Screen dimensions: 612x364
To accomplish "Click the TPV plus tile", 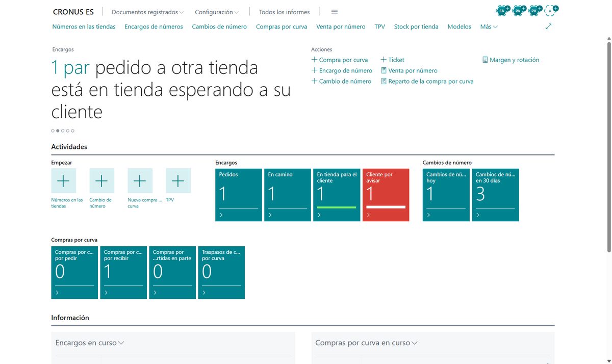I will click(x=178, y=180).
